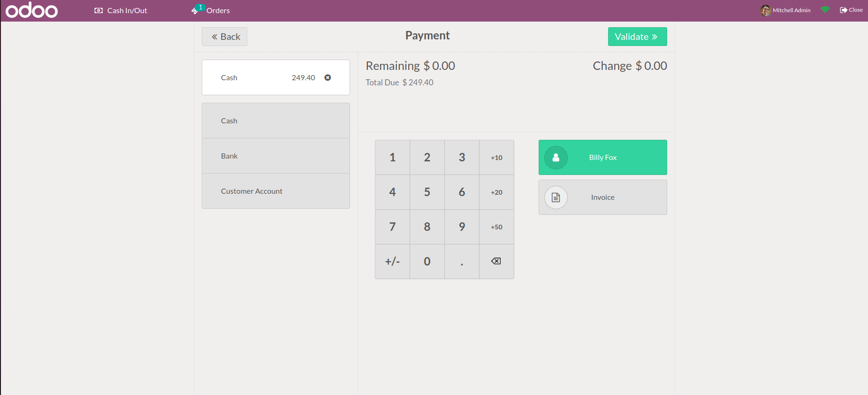Tap numpad key 2
The height and width of the screenshot is (395, 868).
point(427,158)
